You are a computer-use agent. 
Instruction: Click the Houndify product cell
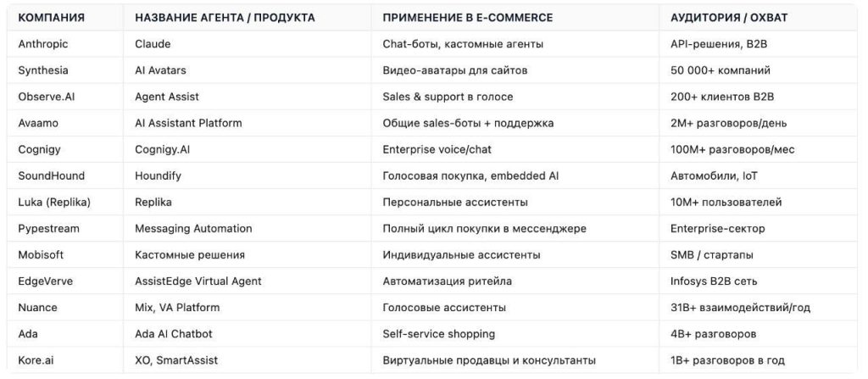(158, 176)
